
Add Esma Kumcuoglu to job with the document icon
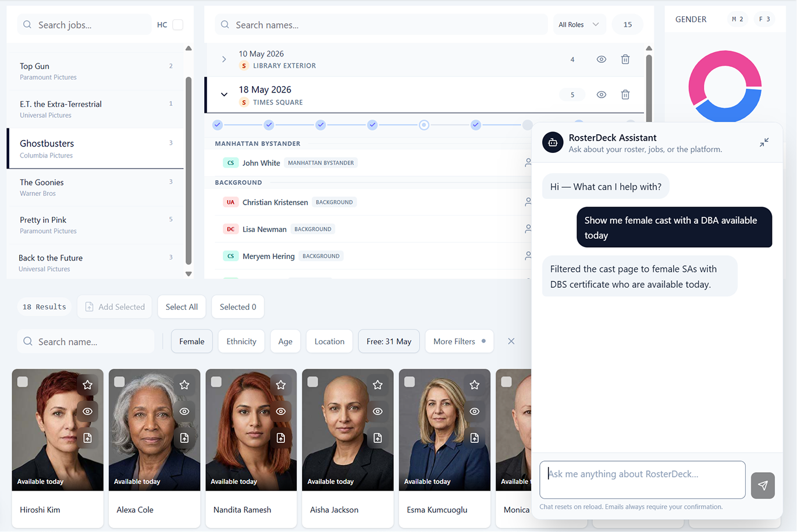pos(475,438)
